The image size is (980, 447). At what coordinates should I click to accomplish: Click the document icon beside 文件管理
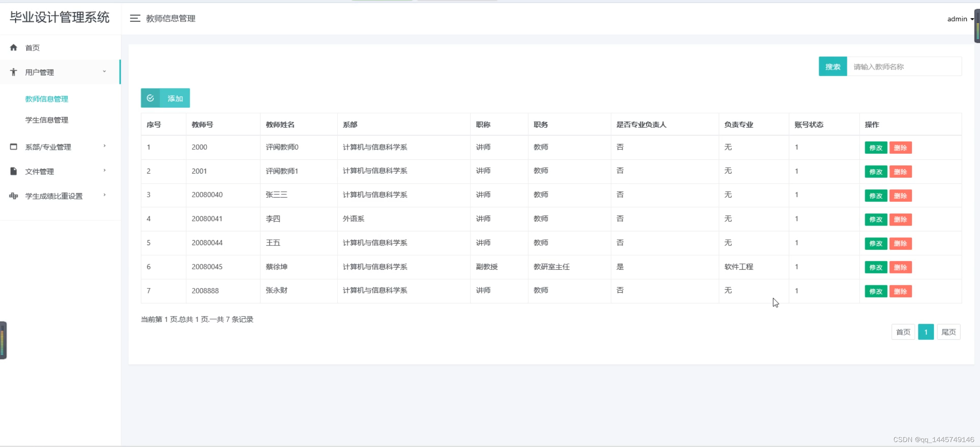13,171
